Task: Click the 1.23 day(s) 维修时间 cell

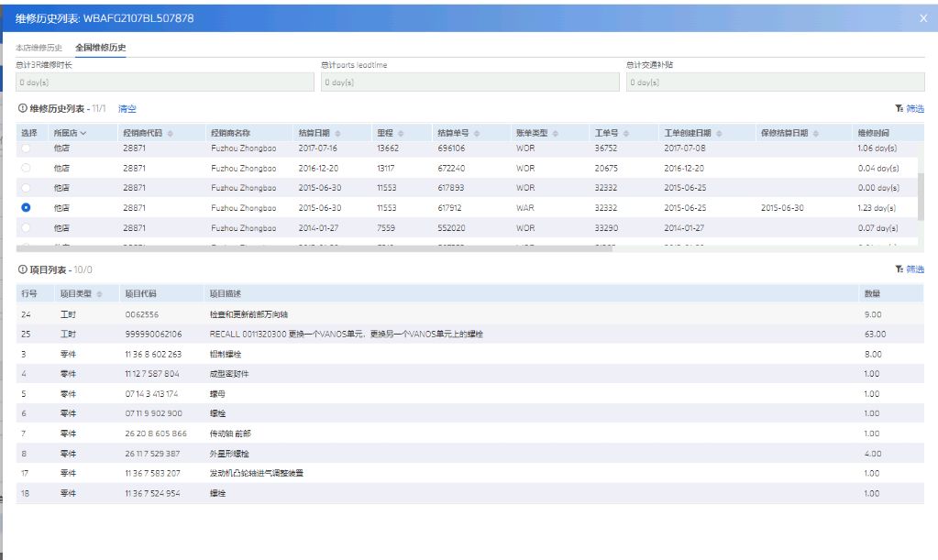Action: 877,208
